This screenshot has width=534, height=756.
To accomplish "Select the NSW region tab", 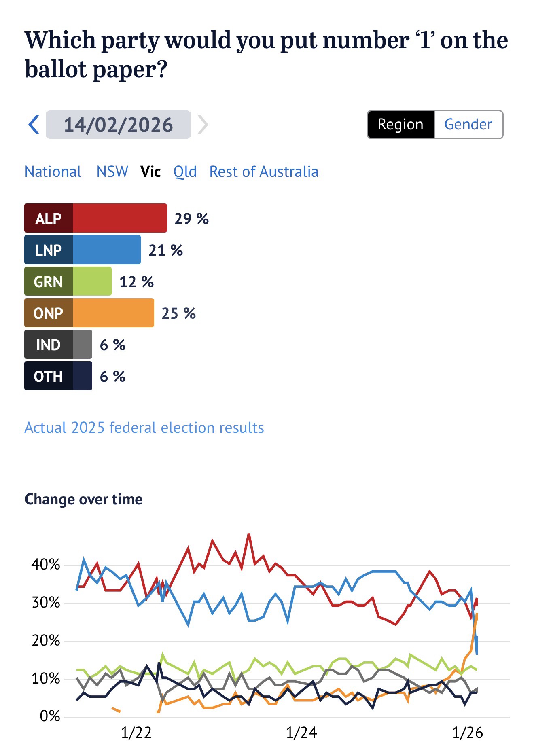I will tap(112, 172).
